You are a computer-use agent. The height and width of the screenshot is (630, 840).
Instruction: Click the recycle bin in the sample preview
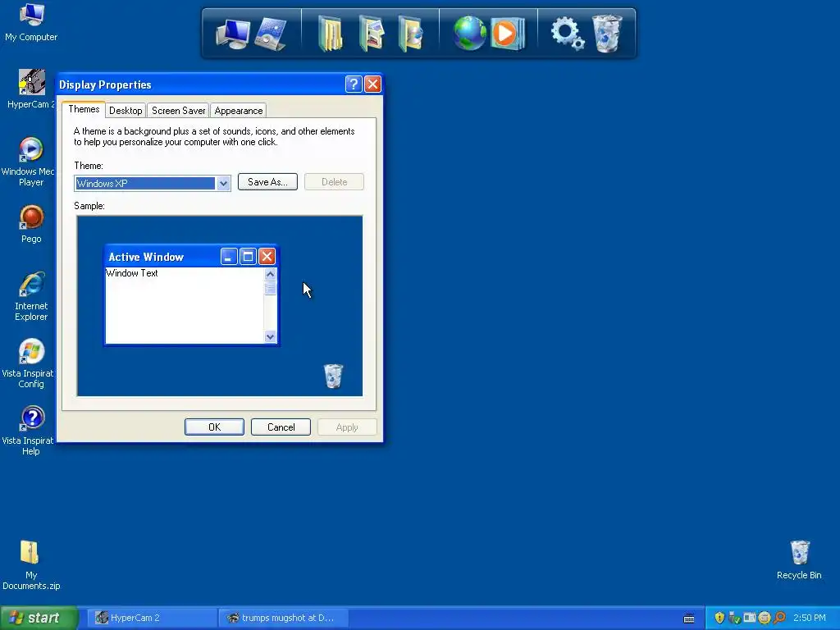pos(333,376)
